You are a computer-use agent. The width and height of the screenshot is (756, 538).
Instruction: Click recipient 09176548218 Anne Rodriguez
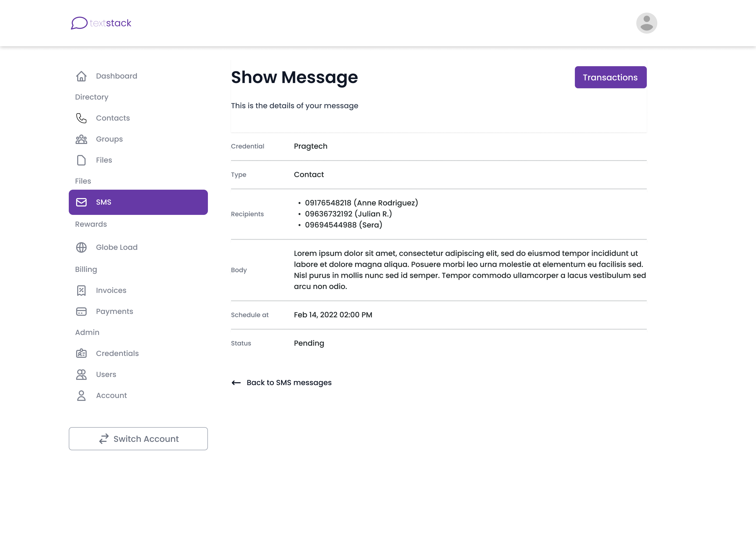pos(361,203)
